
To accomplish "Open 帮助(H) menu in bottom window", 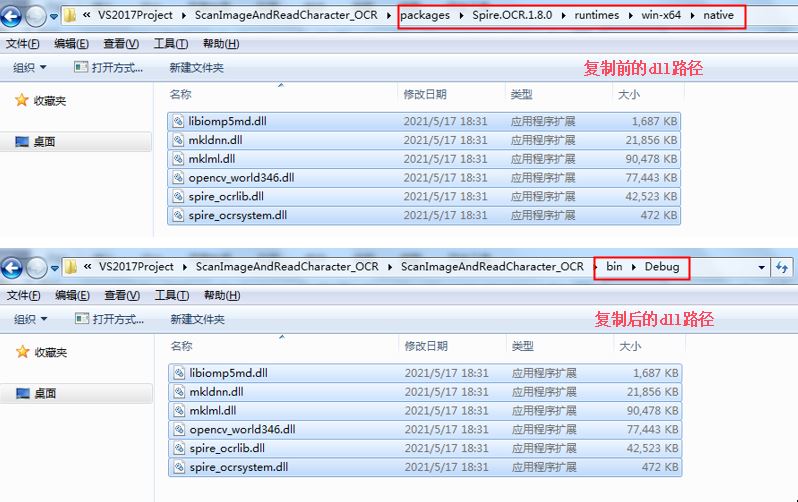I will [222, 295].
